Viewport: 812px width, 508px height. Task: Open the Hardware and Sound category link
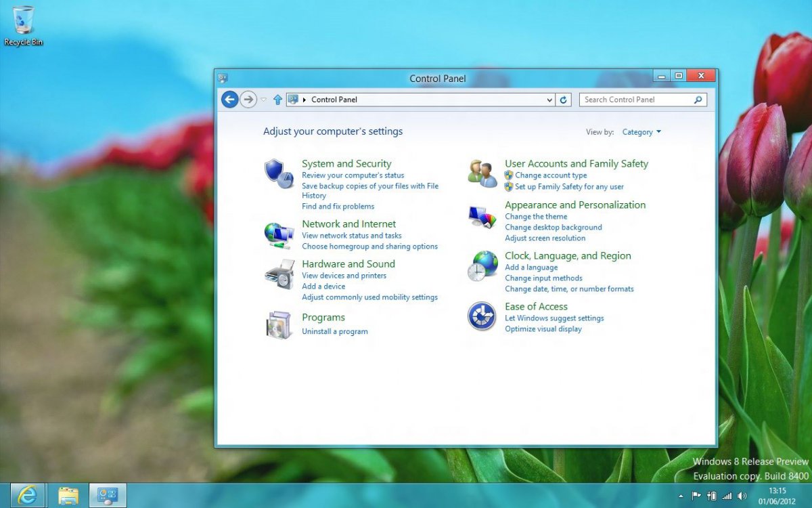348,264
